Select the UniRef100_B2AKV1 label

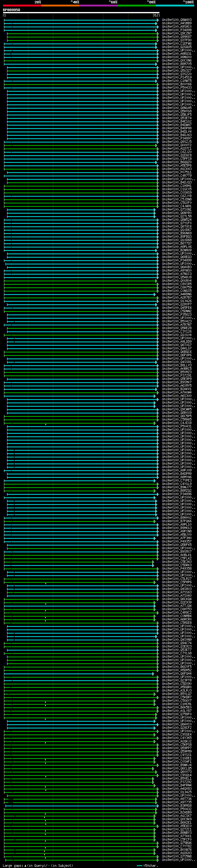click(x=177, y=389)
